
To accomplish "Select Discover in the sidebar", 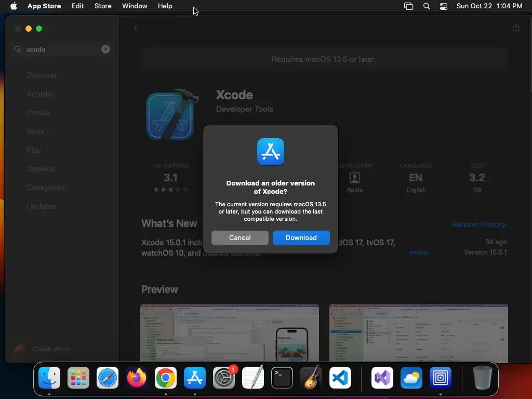I will 42,75.
